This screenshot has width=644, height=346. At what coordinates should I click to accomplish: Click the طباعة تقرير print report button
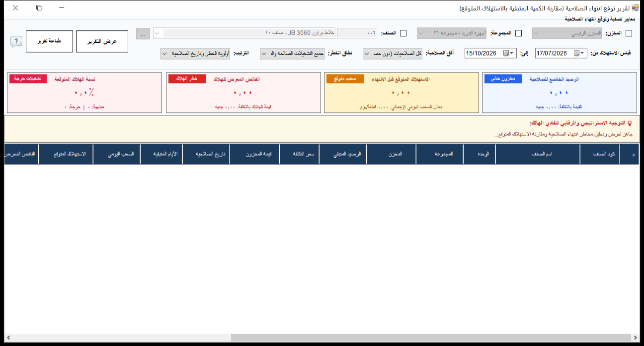[49, 41]
